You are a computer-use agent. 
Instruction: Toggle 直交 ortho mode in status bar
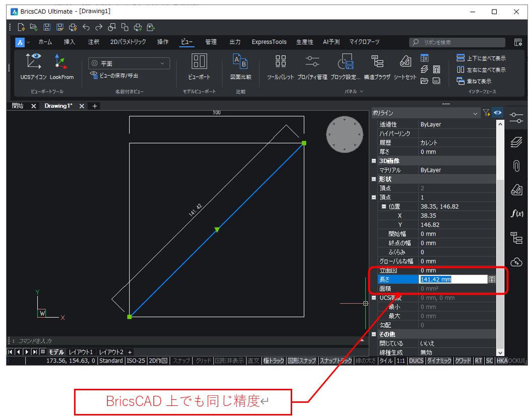tap(253, 361)
